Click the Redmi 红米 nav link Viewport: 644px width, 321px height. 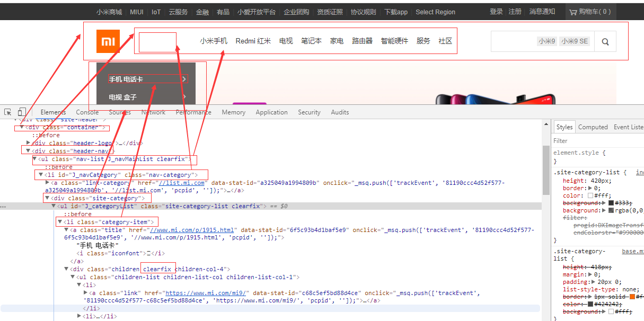[x=253, y=41]
